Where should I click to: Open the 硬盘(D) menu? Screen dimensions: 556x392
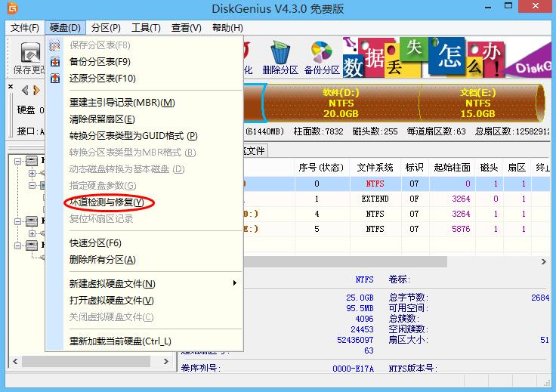(65, 28)
